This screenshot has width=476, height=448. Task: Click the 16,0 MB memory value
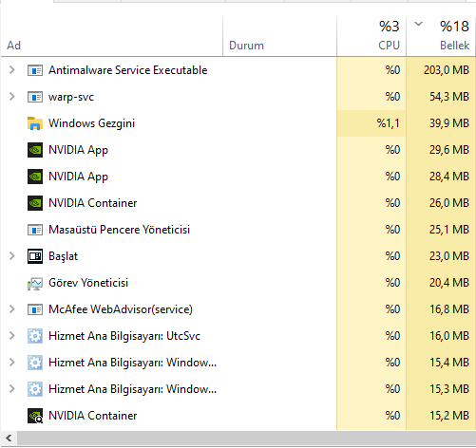[x=449, y=336]
